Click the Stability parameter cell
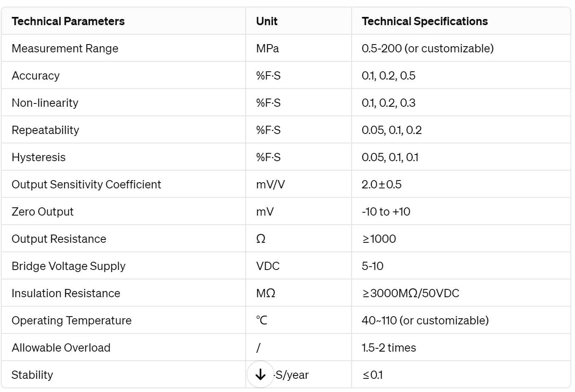 tap(123, 374)
